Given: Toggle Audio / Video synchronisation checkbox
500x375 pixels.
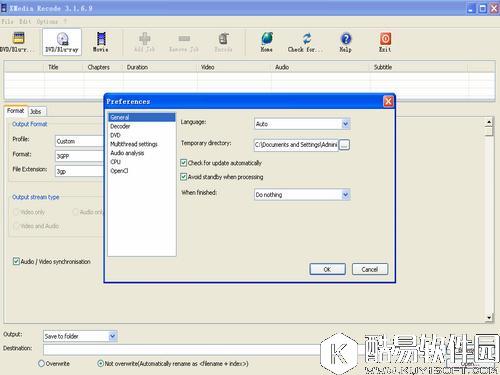Looking at the screenshot, I should [16, 261].
